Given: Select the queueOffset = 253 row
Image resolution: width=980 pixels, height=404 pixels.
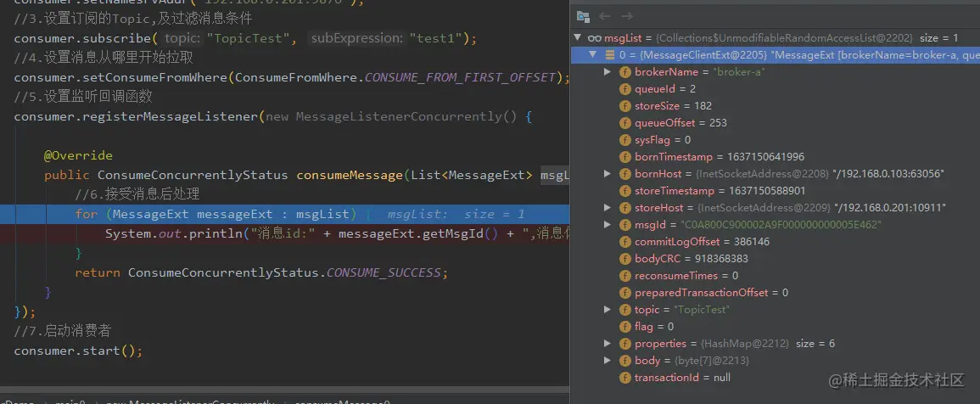Looking at the screenshot, I should [x=775, y=122].
